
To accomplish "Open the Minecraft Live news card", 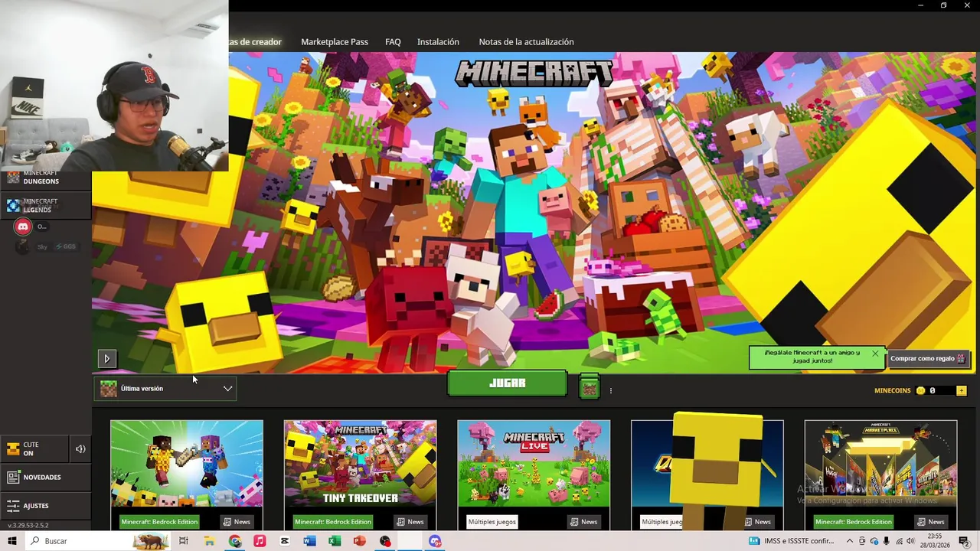I will 534,464.
